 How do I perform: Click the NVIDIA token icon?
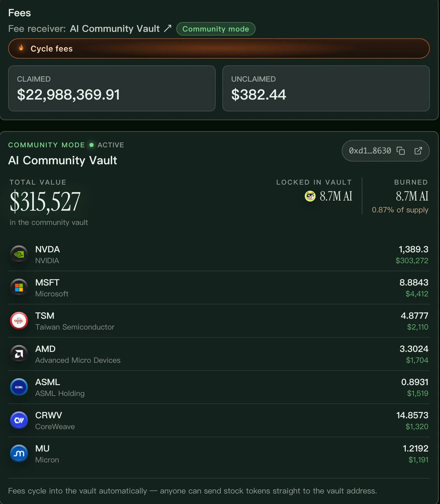click(x=19, y=254)
